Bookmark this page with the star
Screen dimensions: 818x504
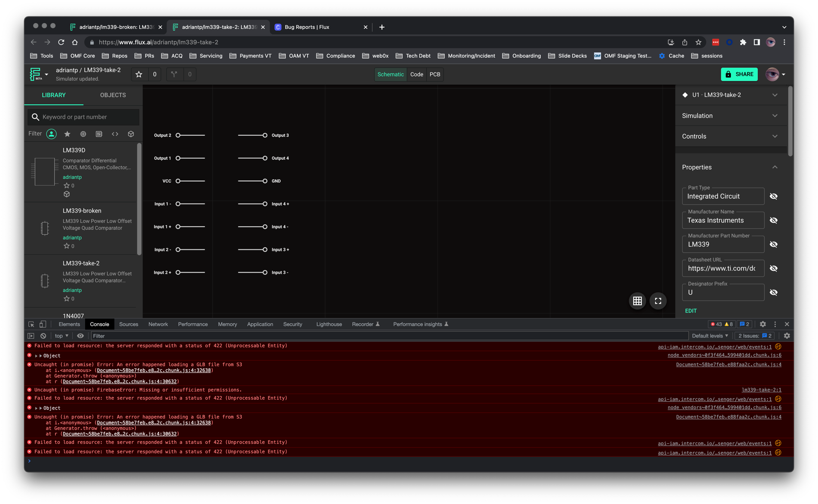(x=699, y=42)
